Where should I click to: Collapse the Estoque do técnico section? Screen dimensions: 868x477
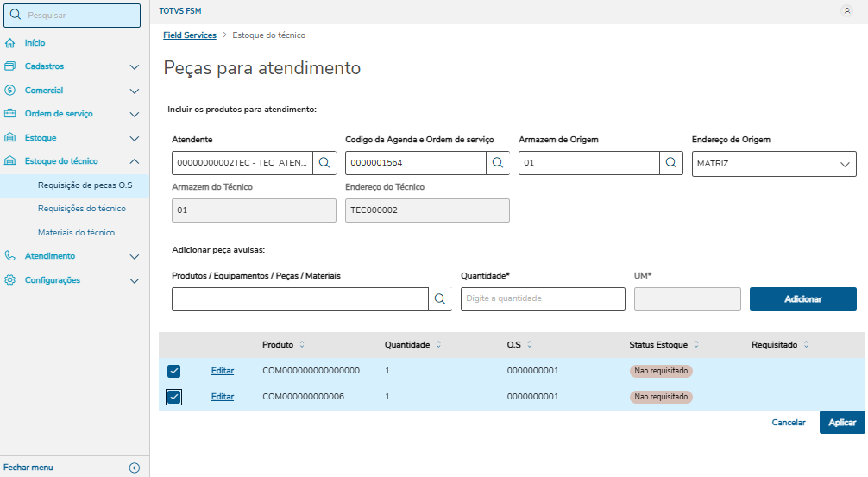click(x=134, y=161)
